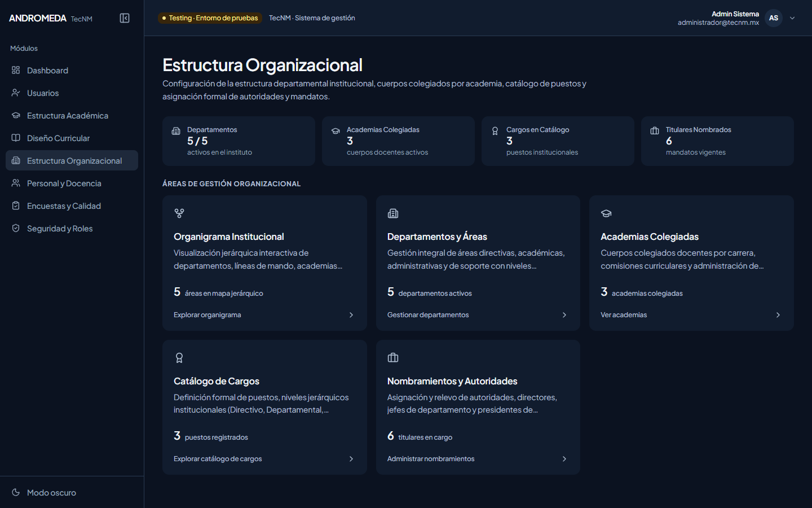Click the 'mandatos vigentes' stat text
This screenshot has height=508, width=812.
pos(696,152)
